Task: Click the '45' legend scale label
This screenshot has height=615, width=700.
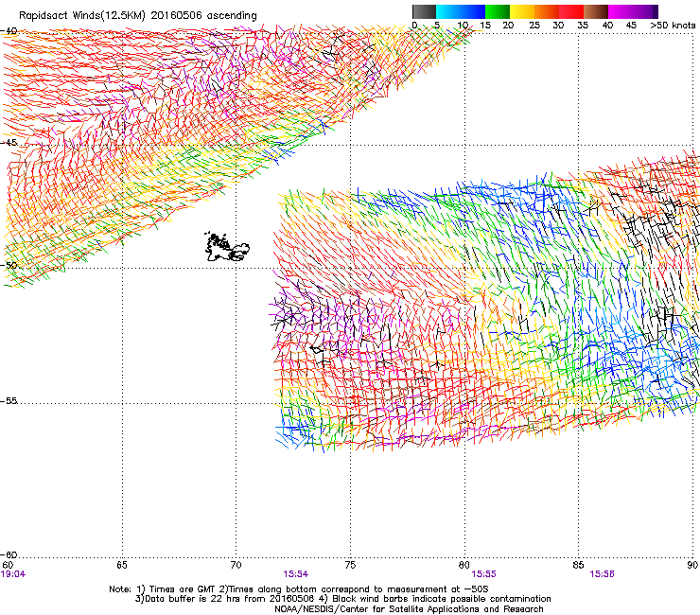Action: [631, 26]
